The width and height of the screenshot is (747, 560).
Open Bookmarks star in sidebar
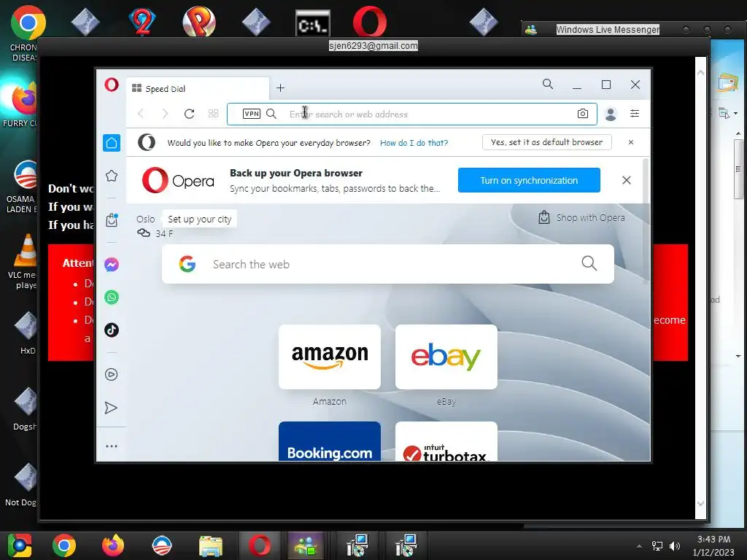[x=112, y=176]
